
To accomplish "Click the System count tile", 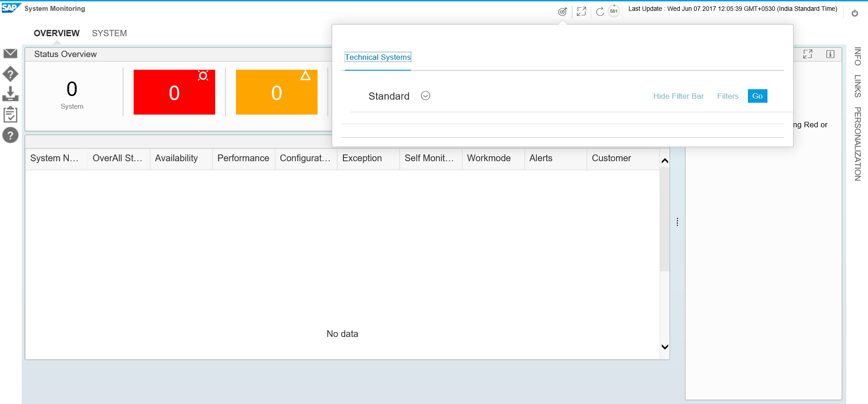I will [x=72, y=94].
